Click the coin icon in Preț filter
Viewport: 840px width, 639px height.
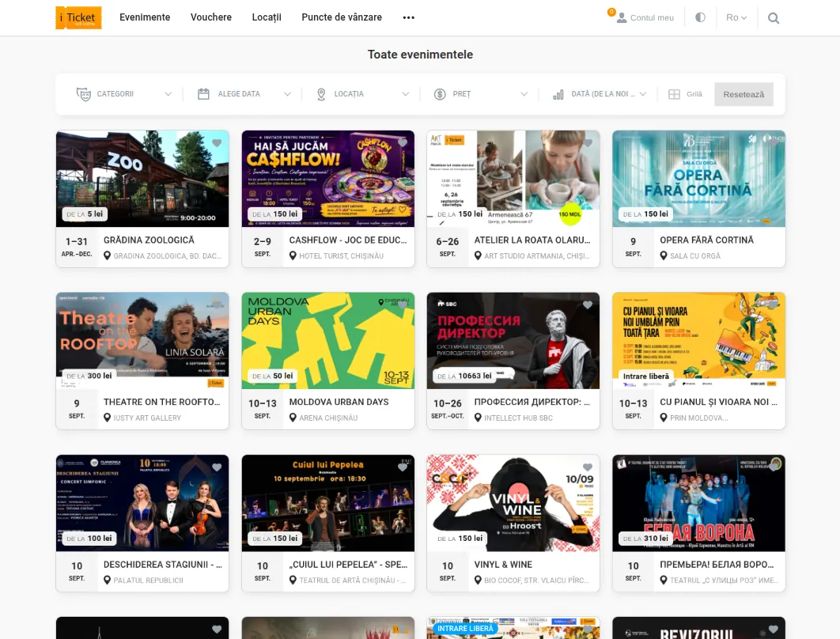tap(440, 94)
